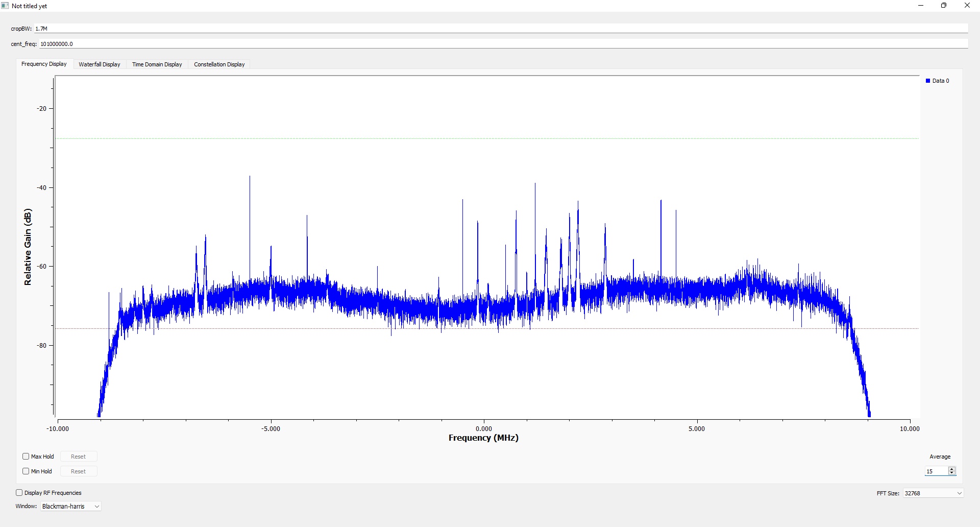Viewport: 980px width, 527px height.
Task: Click the -80 gain axis label
Action: click(x=41, y=346)
